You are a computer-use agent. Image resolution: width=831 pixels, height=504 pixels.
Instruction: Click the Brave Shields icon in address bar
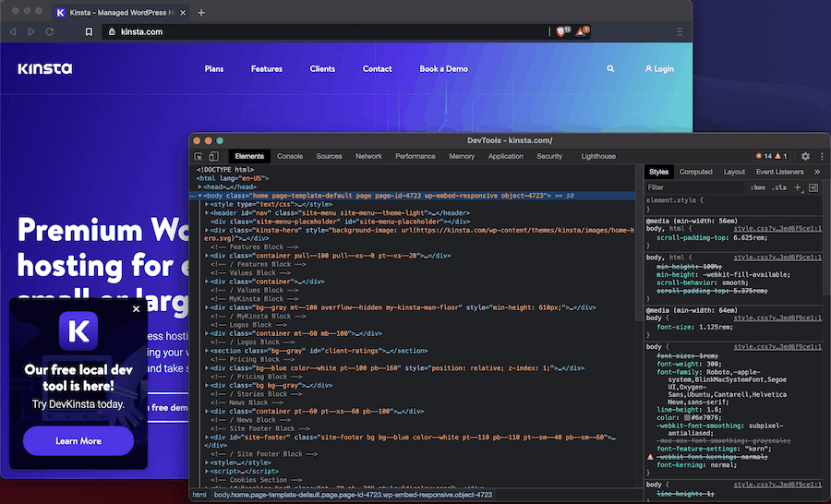(x=561, y=31)
